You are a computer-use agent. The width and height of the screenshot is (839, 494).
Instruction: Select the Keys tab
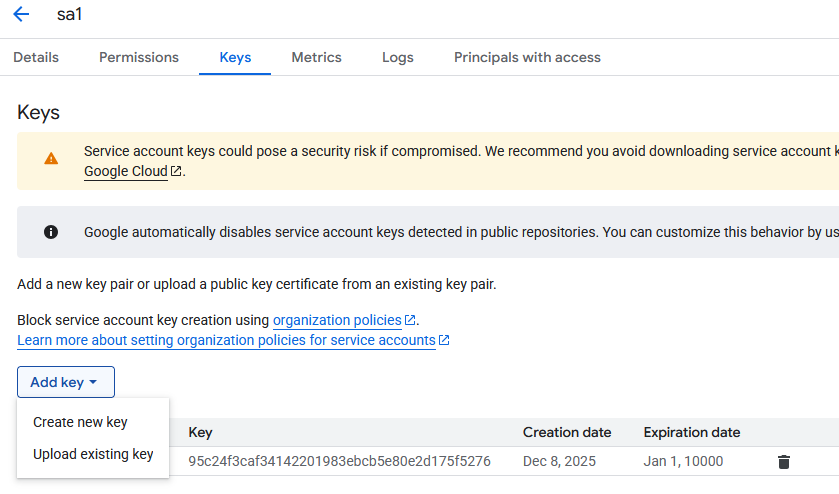point(235,58)
